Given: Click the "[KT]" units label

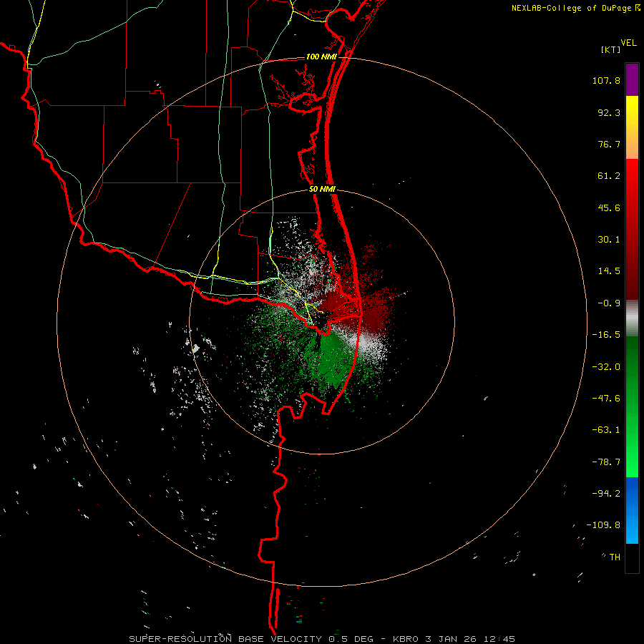Looking at the screenshot, I should [611, 49].
